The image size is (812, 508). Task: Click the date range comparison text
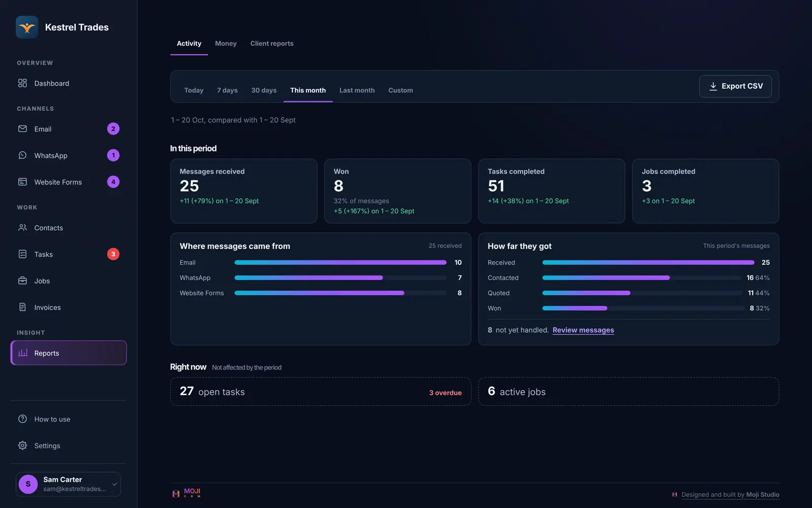coord(233,120)
